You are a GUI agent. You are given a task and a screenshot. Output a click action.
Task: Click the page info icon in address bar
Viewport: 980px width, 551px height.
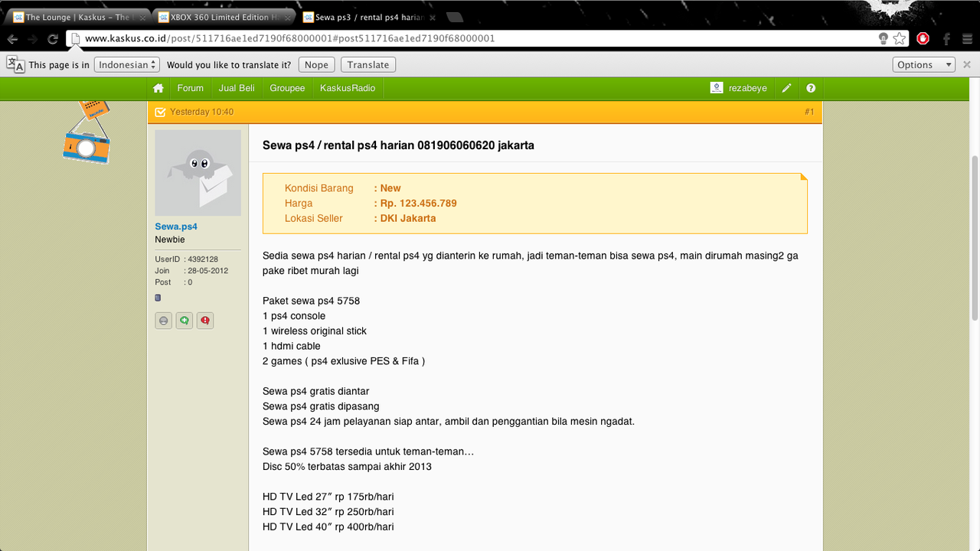(75, 38)
